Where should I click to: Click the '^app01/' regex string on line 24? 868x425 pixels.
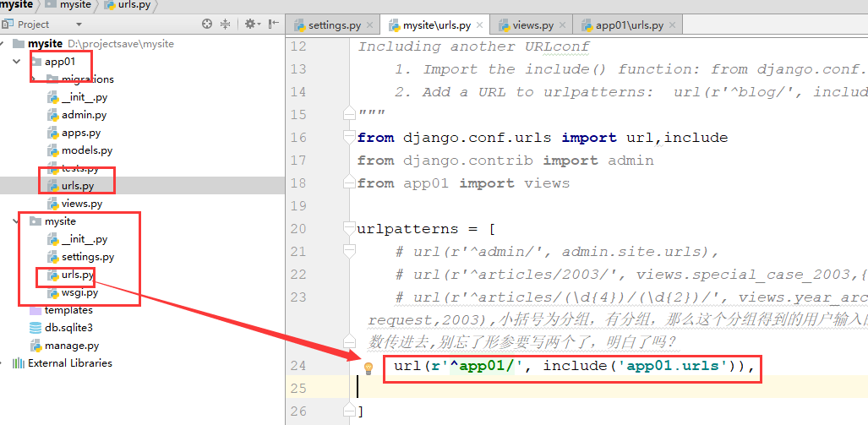pos(482,366)
